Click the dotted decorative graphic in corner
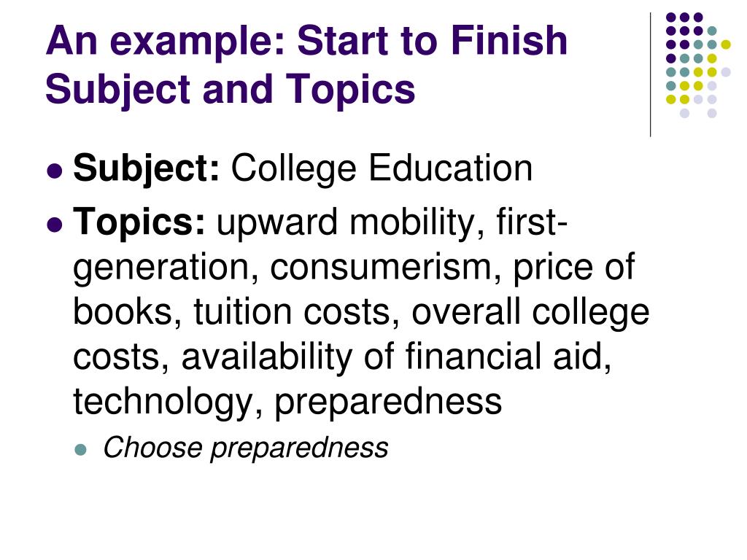This screenshot has height=560, width=747. point(698,65)
